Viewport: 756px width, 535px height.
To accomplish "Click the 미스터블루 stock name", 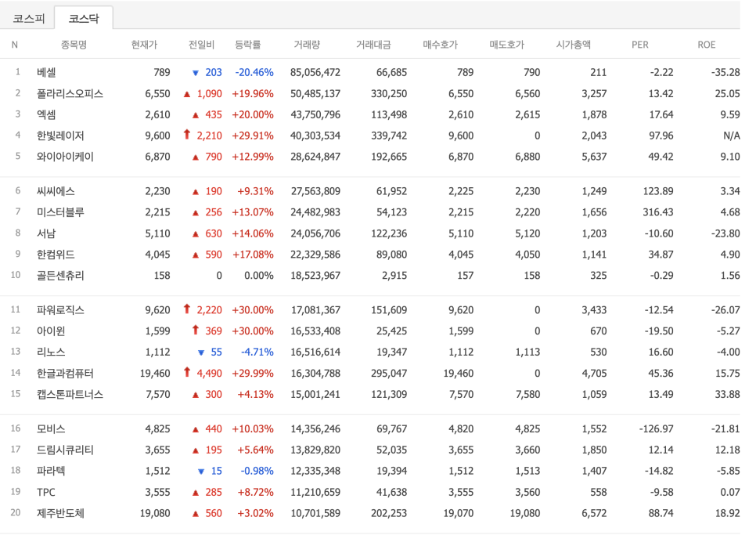I will pyautogui.click(x=60, y=212).
